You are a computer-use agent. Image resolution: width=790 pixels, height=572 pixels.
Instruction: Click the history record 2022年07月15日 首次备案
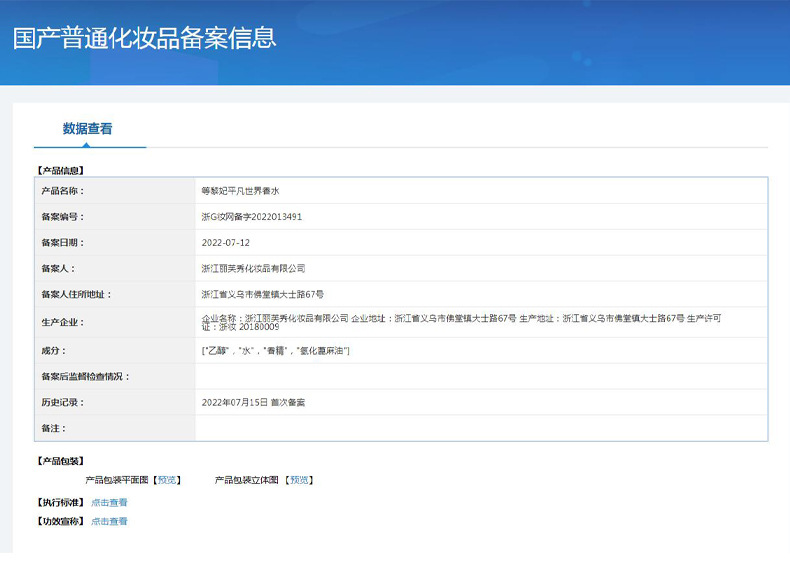pyautogui.click(x=253, y=403)
